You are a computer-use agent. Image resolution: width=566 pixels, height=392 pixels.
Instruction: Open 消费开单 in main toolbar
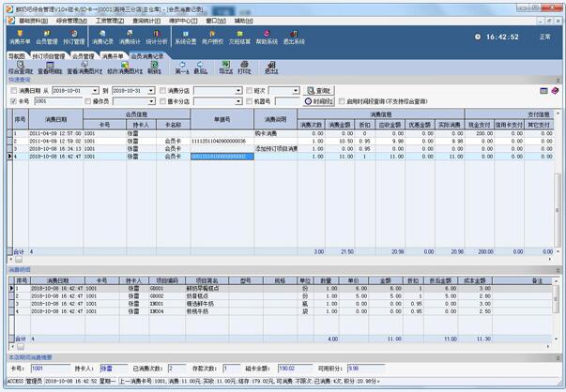coord(20,38)
